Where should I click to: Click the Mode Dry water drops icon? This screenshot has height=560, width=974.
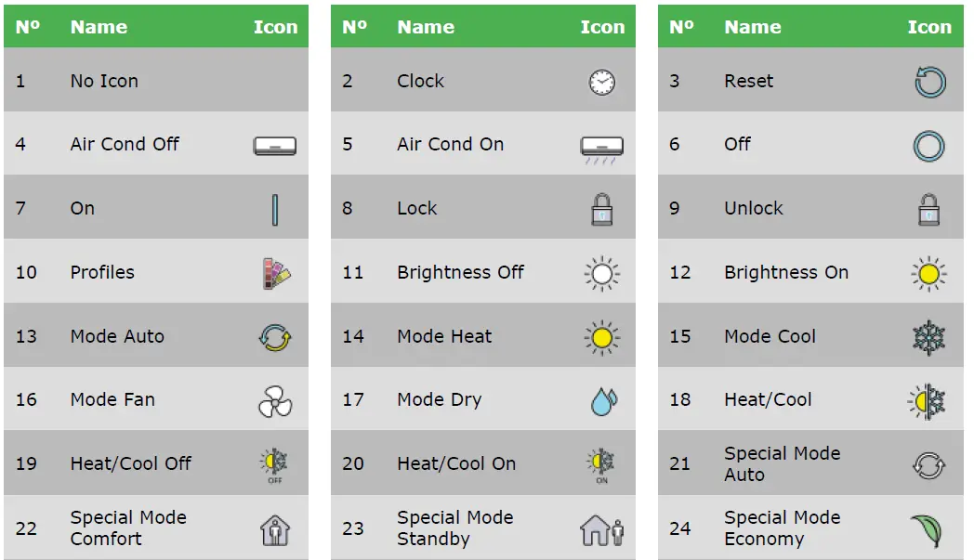603,401
